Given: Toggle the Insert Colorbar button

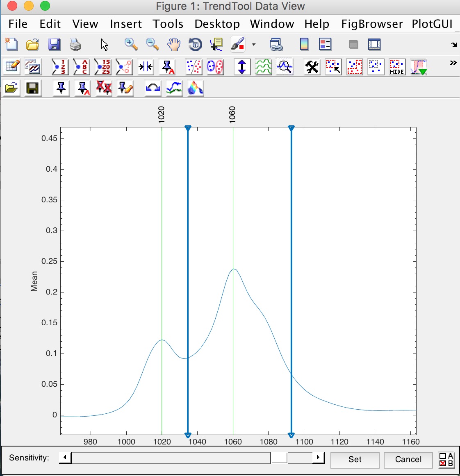Looking at the screenshot, I should point(304,44).
